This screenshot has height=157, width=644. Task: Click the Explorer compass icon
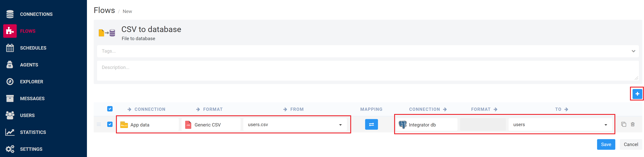(x=10, y=82)
